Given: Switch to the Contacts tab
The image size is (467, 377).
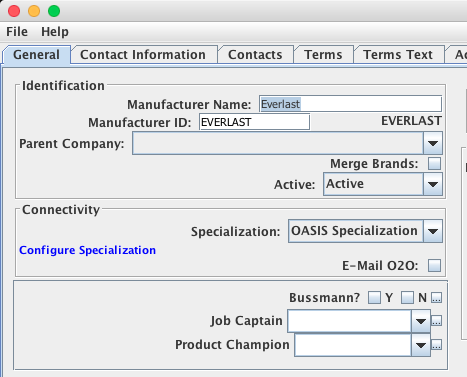Looking at the screenshot, I should (x=255, y=55).
